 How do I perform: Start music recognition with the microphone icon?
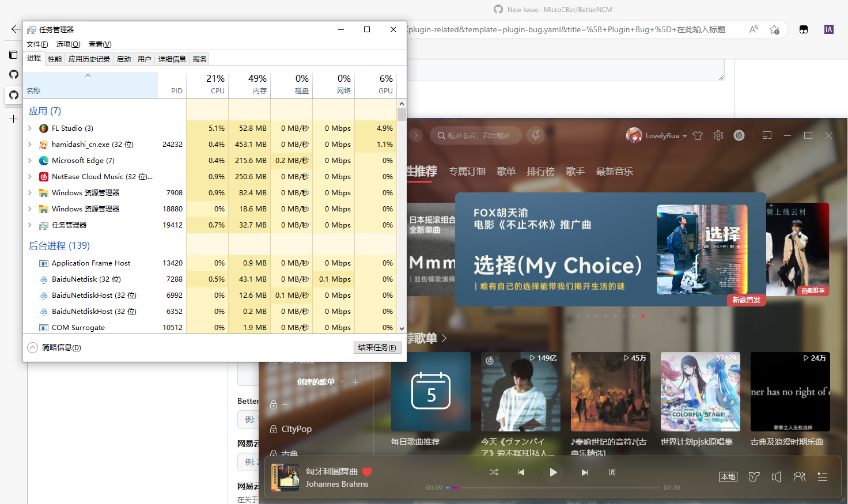[535, 135]
